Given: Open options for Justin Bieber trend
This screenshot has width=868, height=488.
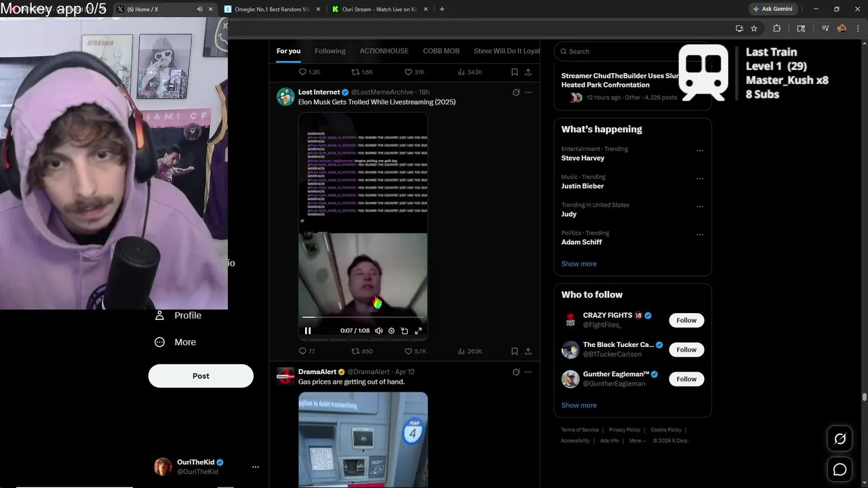Looking at the screenshot, I should [700, 178].
